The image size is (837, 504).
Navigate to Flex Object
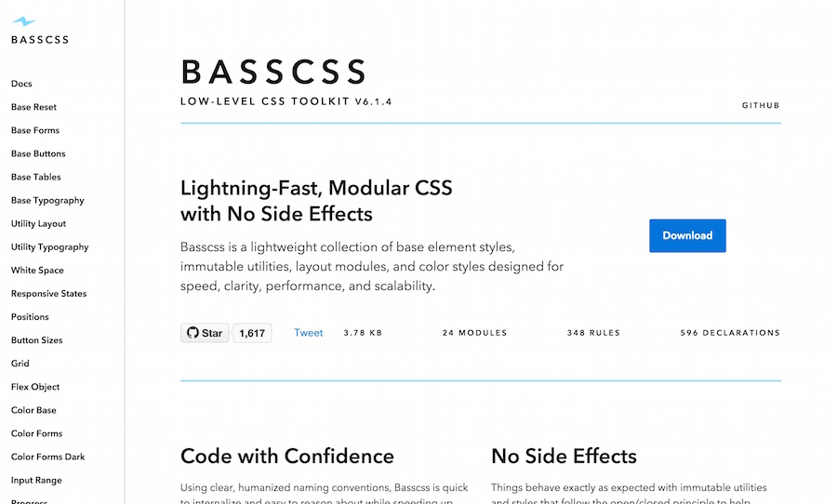tap(35, 387)
